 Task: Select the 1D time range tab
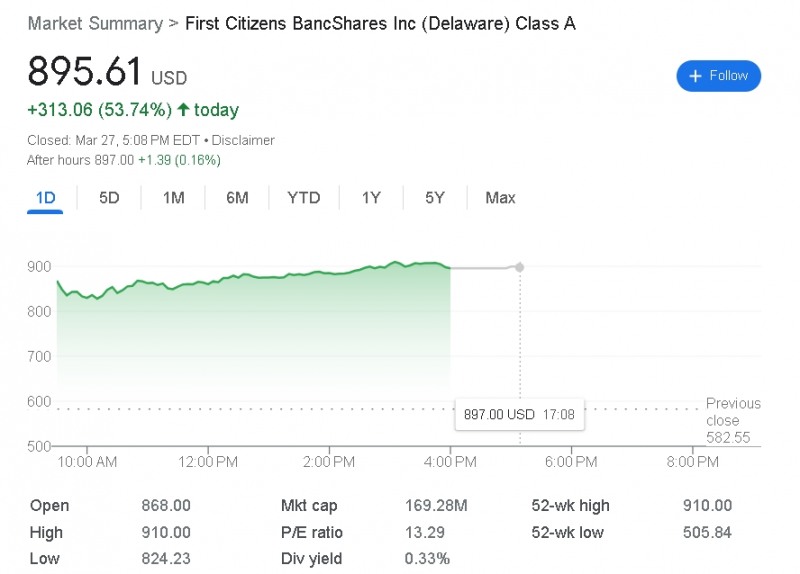click(x=45, y=198)
